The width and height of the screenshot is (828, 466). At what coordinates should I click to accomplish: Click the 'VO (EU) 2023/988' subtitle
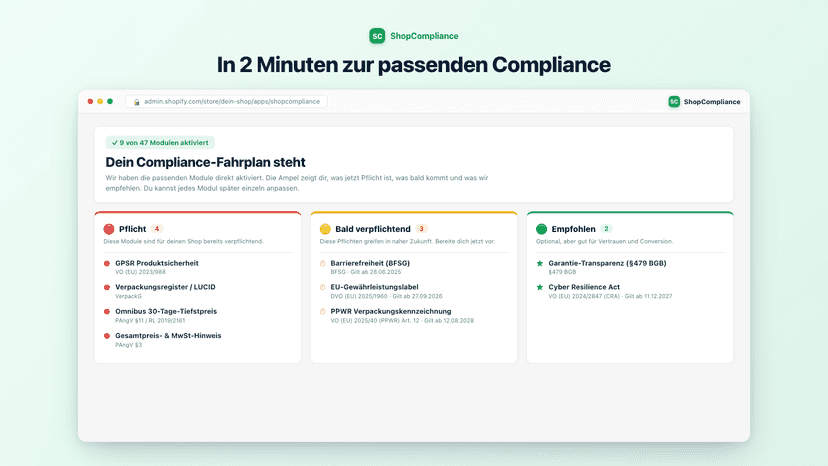[x=140, y=272]
